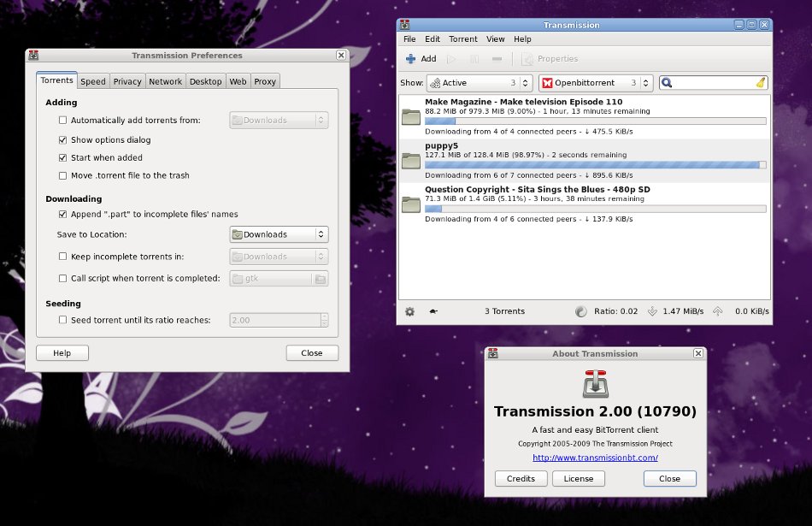Screen dimensions: 812x526
Task: Click the gear options icon in status bar
Action: coord(409,311)
